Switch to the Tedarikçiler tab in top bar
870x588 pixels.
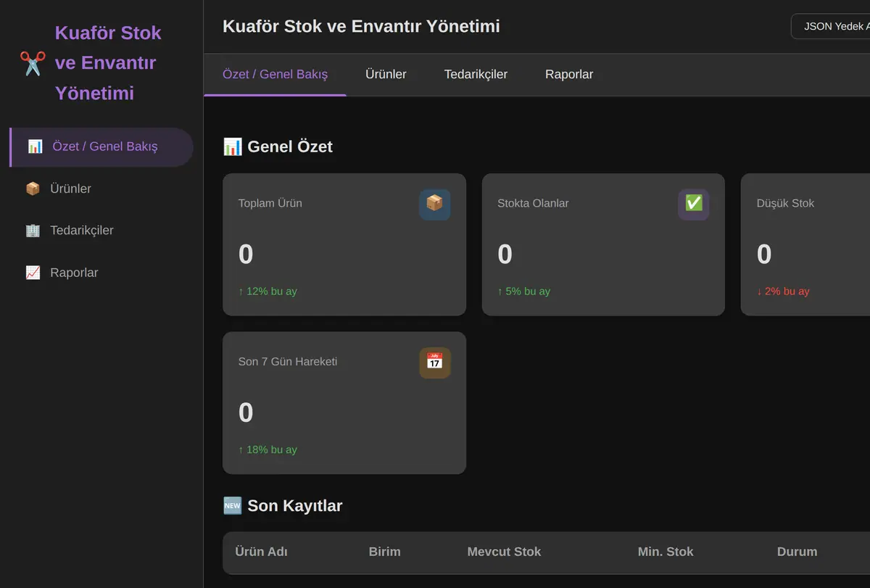[476, 75]
